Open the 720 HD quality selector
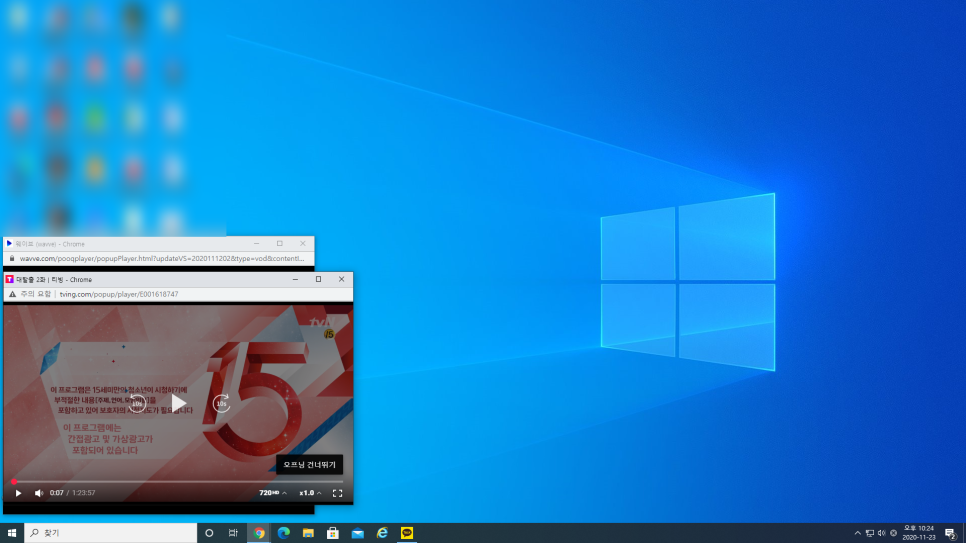The width and height of the screenshot is (966, 543). [x=272, y=493]
